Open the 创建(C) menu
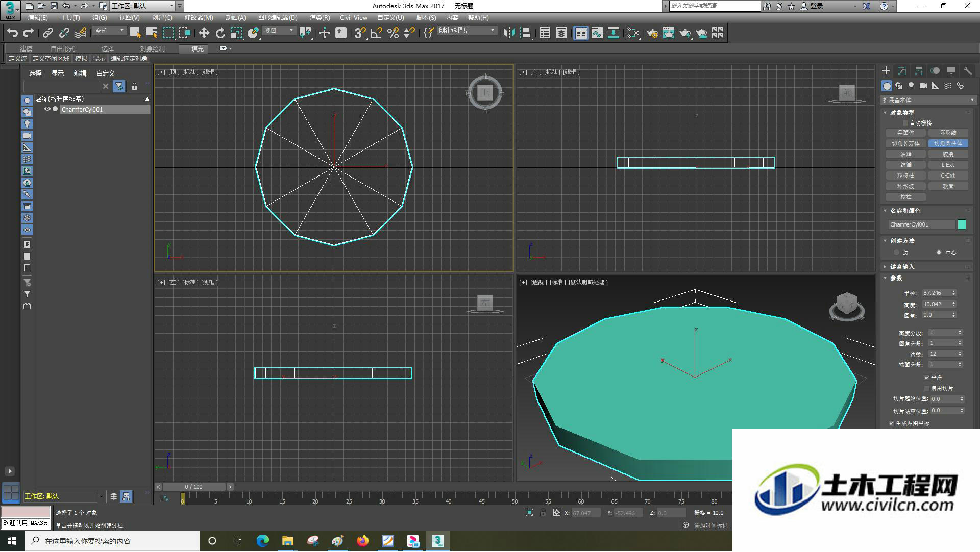 [162, 18]
